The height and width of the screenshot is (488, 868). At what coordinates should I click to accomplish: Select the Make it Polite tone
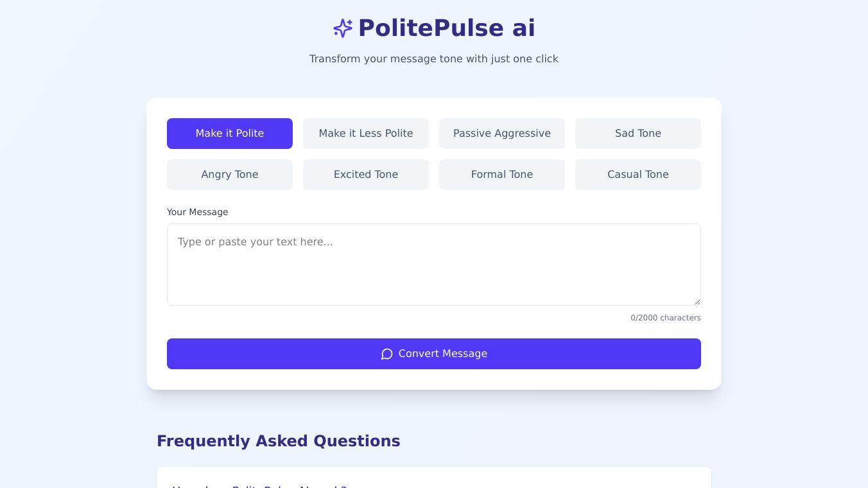(x=230, y=134)
